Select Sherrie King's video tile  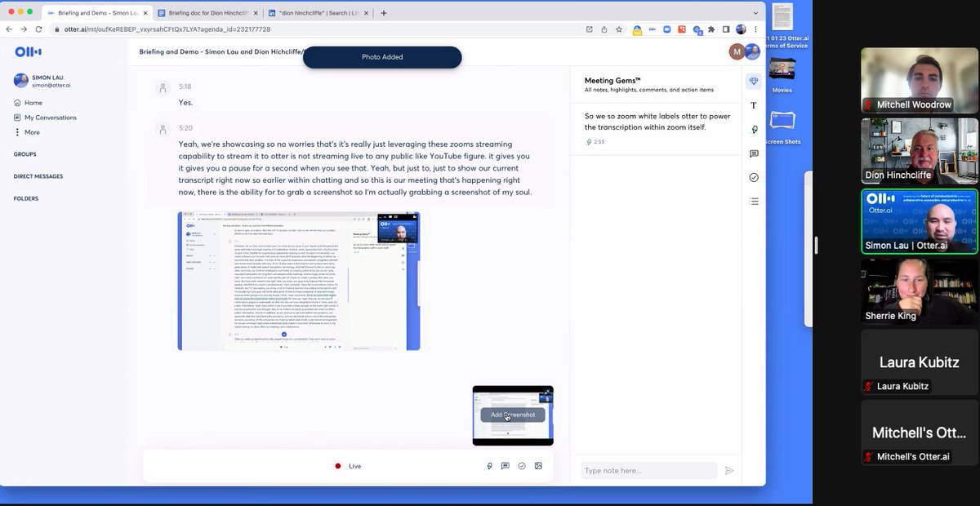pyautogui.click(x=920, y=292)
